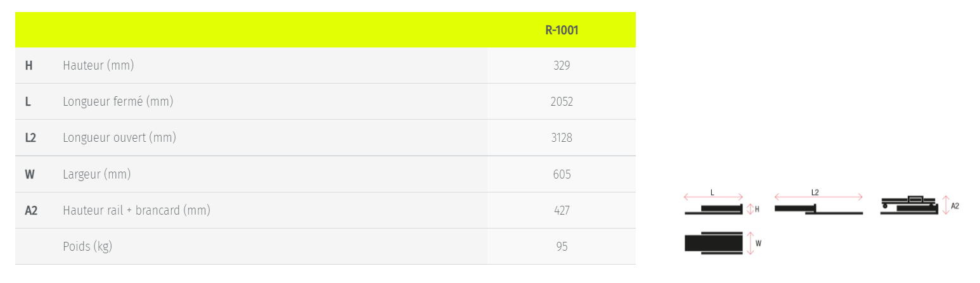Click the A2 arrow in the diagram
Image resolution: width=980 pixels, height=283 pixels.
(x=946, y=206)
